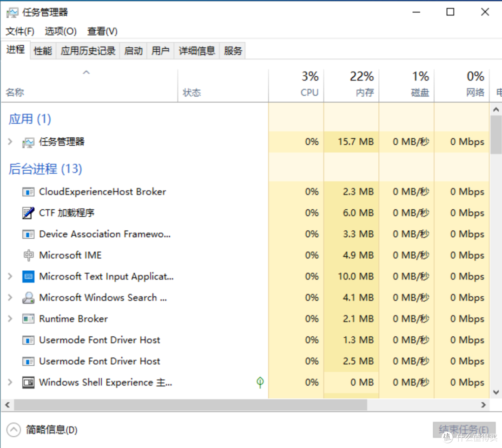Click the 1.3 MB Usermode Font Driver Host icon
This screenshot has height=448, width=502.
(x=28, y=340)
